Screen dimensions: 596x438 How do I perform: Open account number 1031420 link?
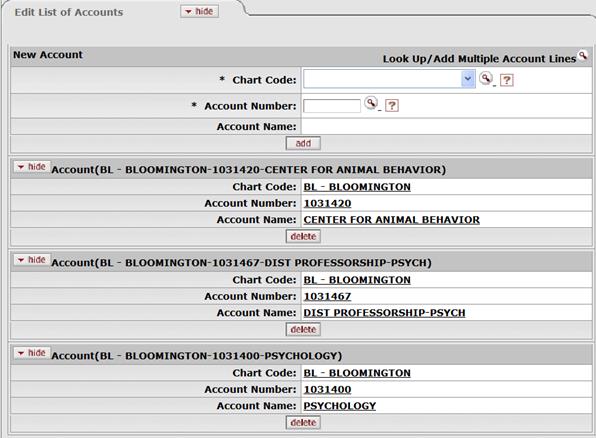pyautogui.click(x=327, y=203)
